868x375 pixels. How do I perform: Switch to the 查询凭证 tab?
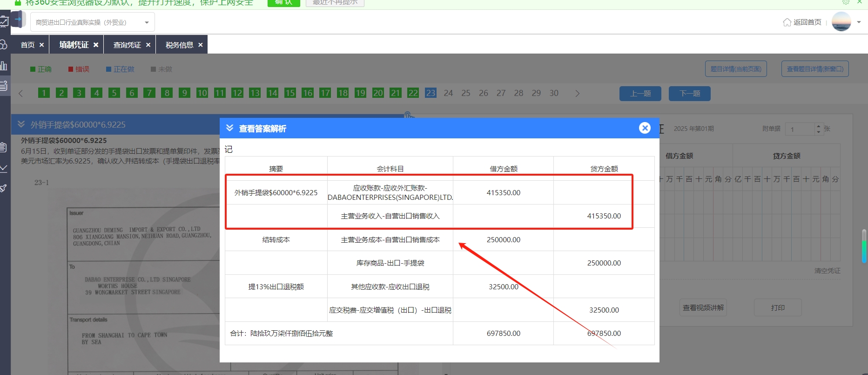127,45
